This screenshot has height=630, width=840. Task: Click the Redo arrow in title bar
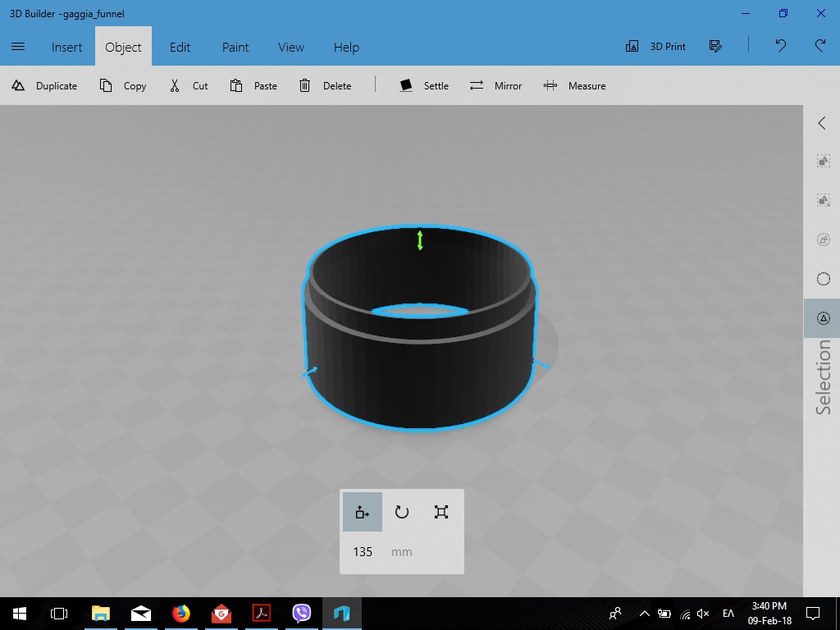[x=819, y=47]
